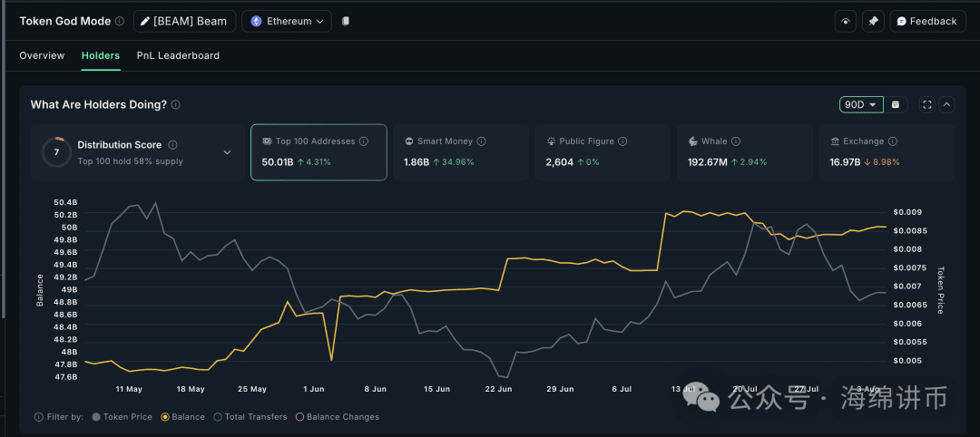Click the eye watch icon button

click(x=846, y=21)
